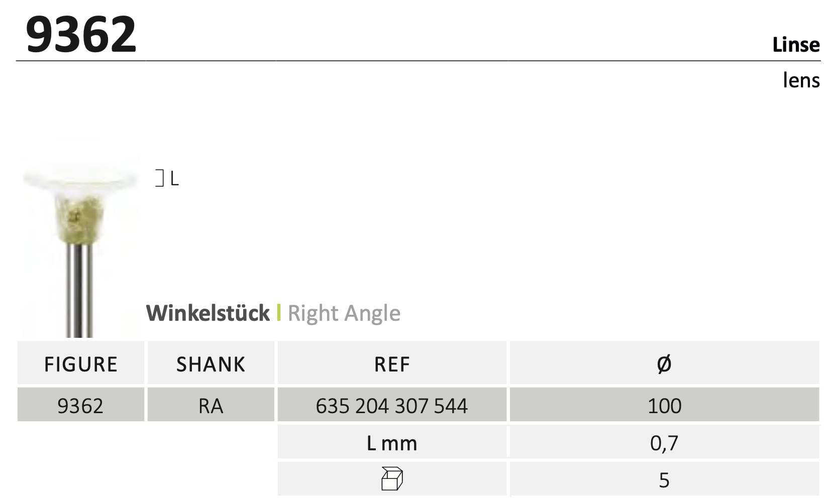The image size is (827, 504).
Task: Click the diameter value 100 cell
Action: coord(664,405)
